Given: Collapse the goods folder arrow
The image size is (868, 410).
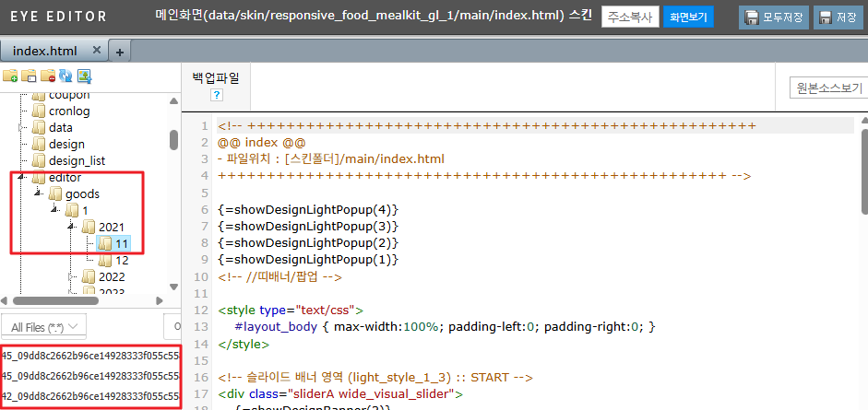Looking at the screenshot, I should point(39,194).
